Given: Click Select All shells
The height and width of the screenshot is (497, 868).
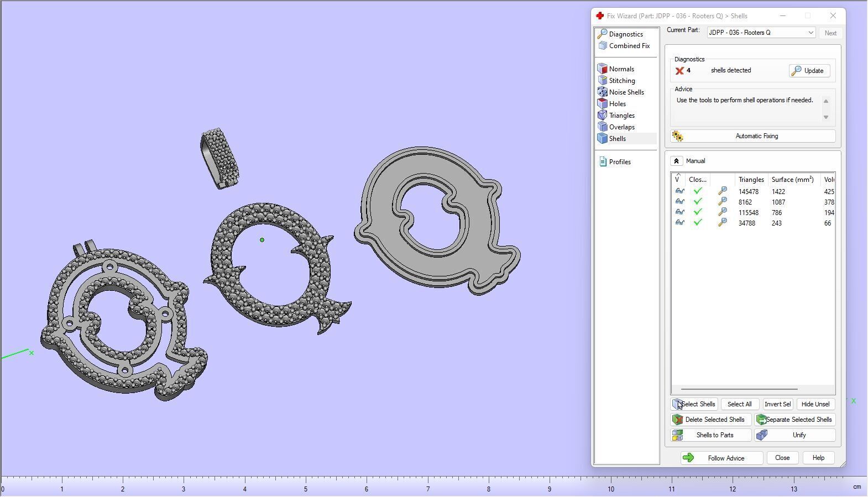Looking at the screenshot, I should point(739,404).
